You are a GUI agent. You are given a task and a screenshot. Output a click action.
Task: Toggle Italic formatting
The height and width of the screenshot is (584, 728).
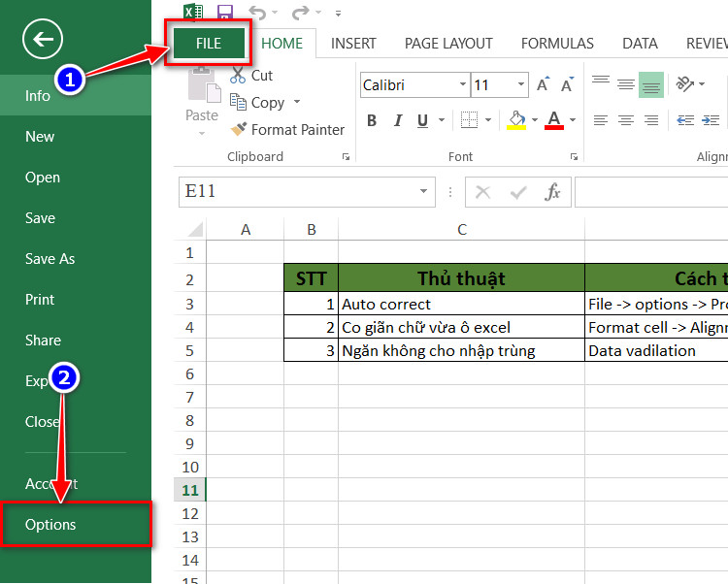(397, 120)
